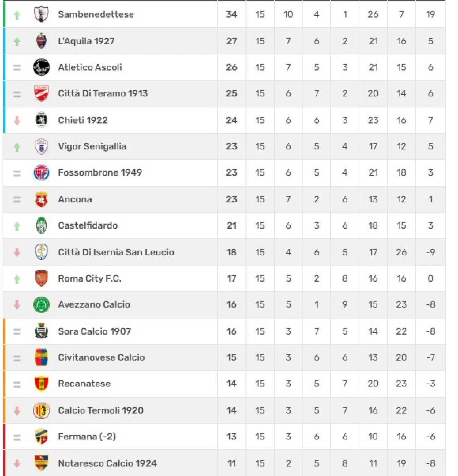Click the Sambenedettese team crest
The width and height of the screenshot is (458, 476).
[x=41, y=14]
